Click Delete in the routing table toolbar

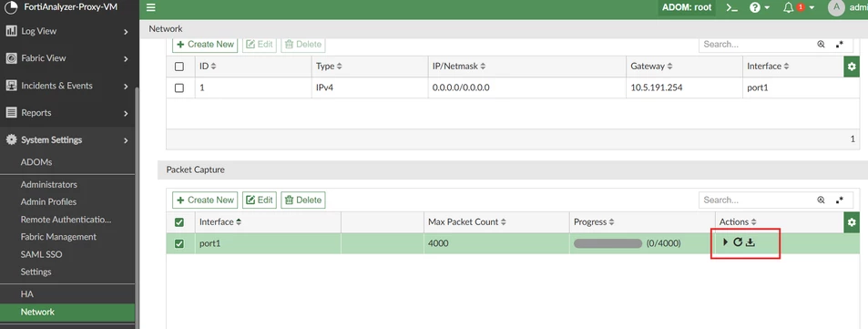pos(302,45)
